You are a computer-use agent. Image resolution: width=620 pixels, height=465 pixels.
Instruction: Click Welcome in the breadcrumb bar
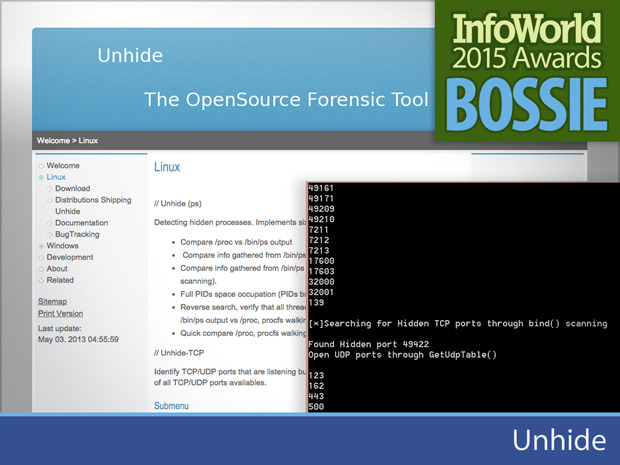(53, 141)
